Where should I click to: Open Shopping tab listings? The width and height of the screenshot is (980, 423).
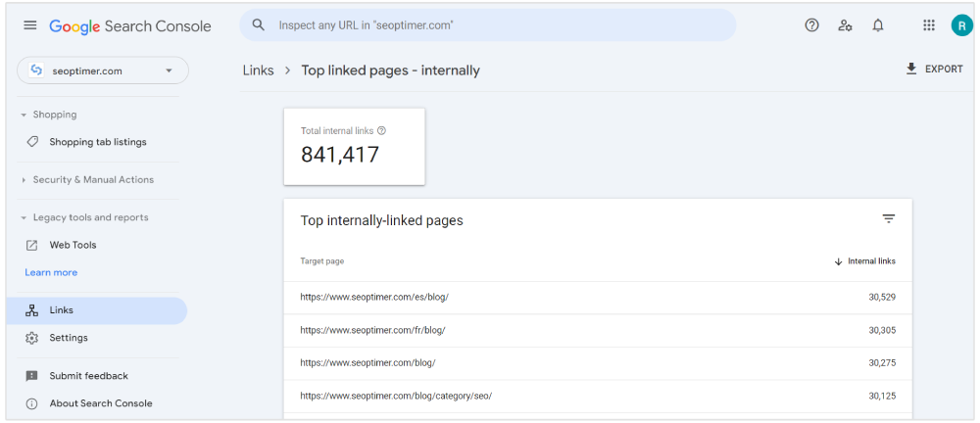(x=97, y=142)
